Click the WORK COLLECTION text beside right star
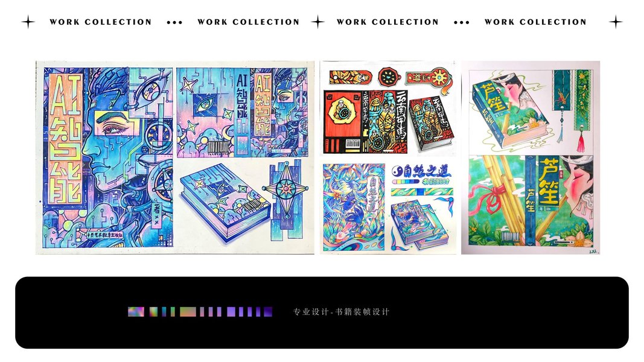Viewport: 644px width, 362px height. [x=535, y=22]
